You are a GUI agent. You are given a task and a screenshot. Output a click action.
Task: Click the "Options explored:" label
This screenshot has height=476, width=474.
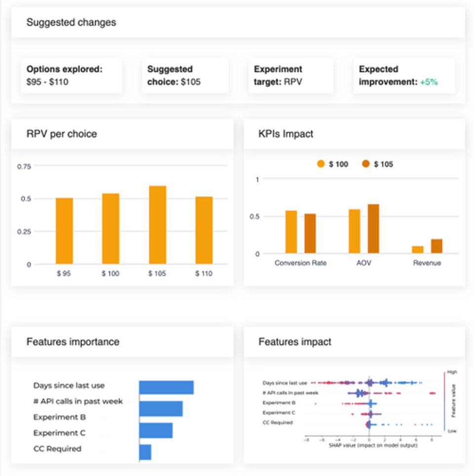[64, 69]
